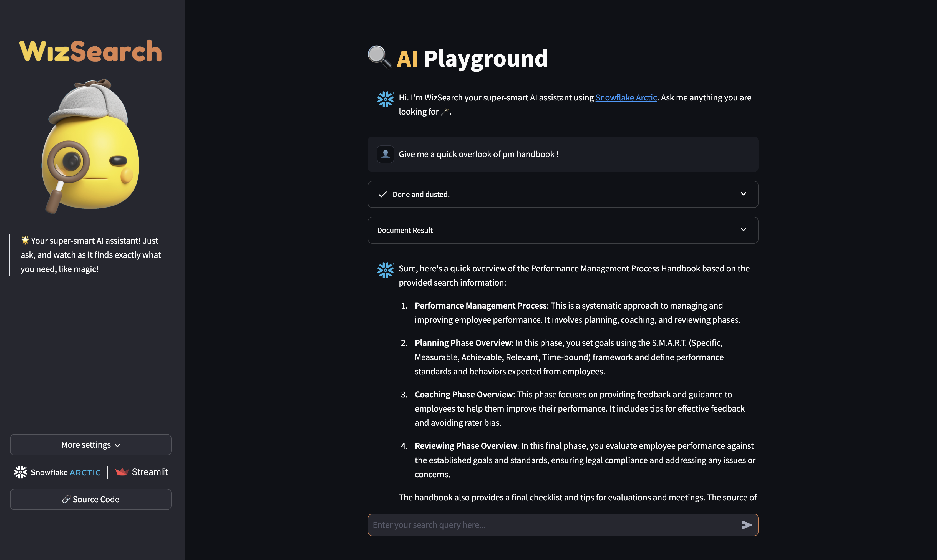Click the user avatar icon
Viewport: 937px width, 560px height.
385,154
